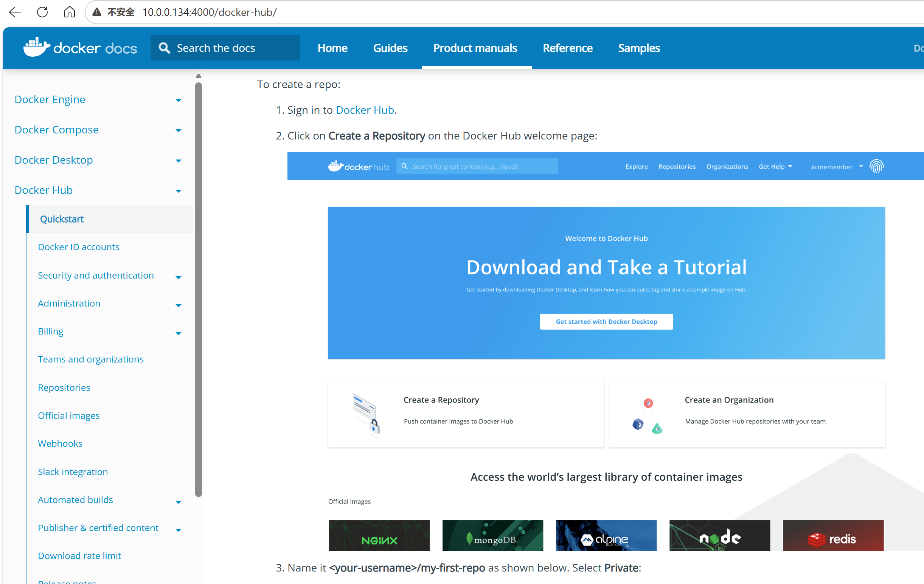
Task: Open the Reference tab
Action: click(x=567, y=48)
